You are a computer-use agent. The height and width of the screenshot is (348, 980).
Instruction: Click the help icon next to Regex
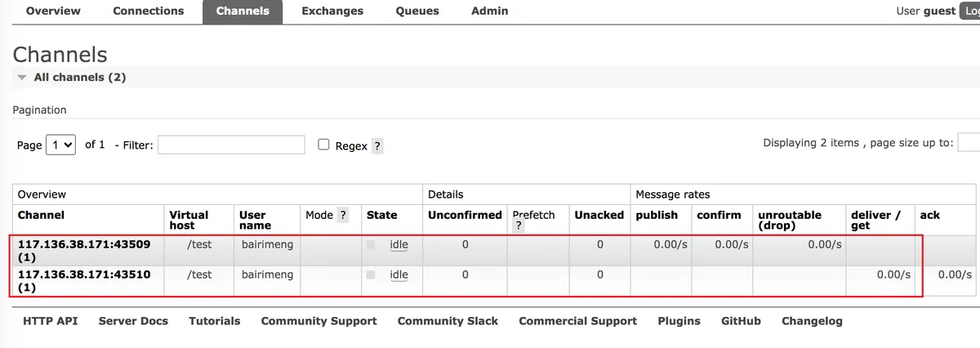377,146
